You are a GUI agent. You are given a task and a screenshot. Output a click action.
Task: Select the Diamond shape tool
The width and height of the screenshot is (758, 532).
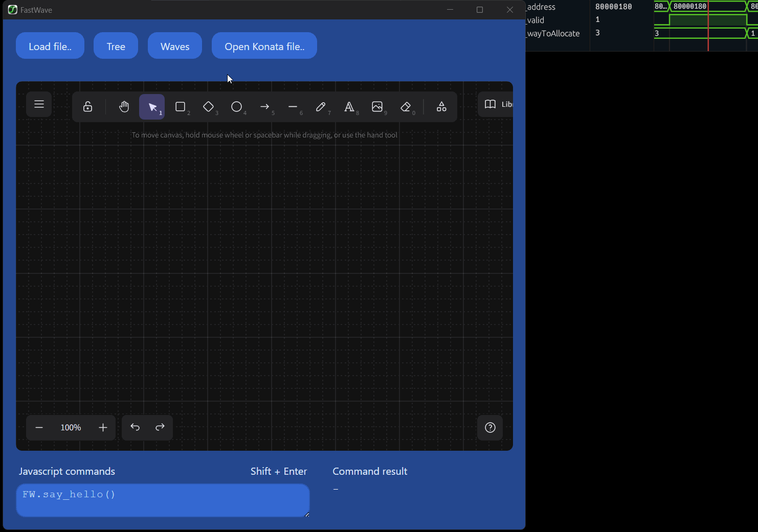coord(208,107)
